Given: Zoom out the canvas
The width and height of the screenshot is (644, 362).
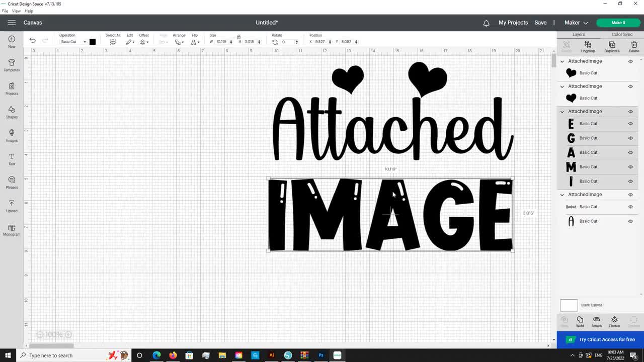Looking at the screenshot, I should 40,334.
